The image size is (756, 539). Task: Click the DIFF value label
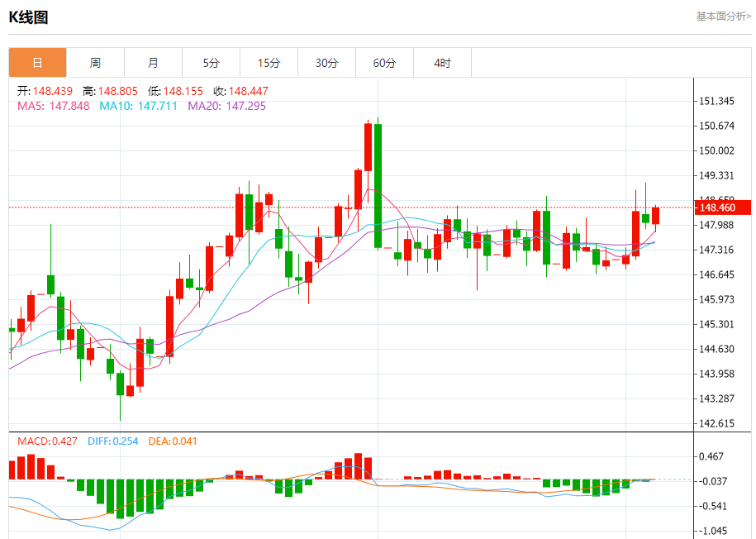[113, 441]
